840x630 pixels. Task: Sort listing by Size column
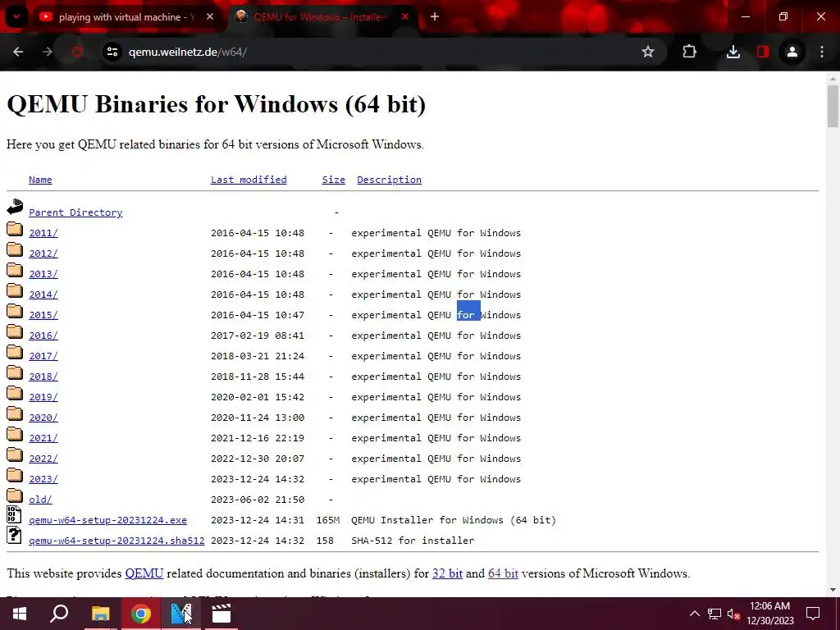[333, 180]
